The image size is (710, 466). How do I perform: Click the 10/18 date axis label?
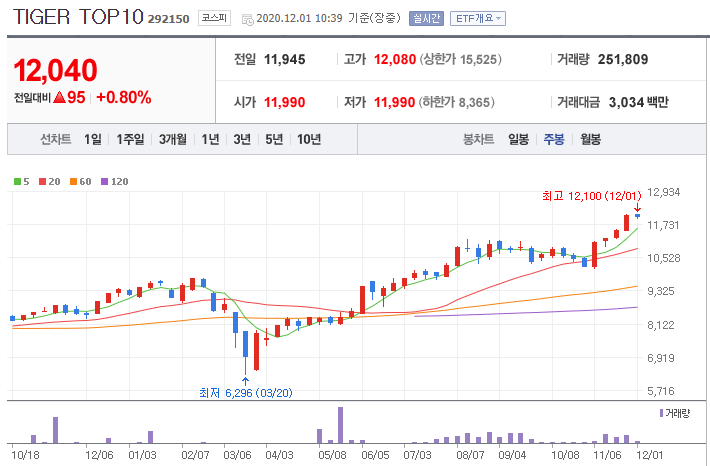(25, 455)
